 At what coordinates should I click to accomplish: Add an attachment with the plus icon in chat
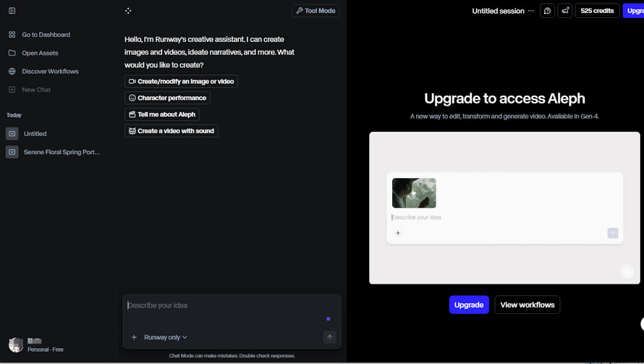(x=134, y=337)
